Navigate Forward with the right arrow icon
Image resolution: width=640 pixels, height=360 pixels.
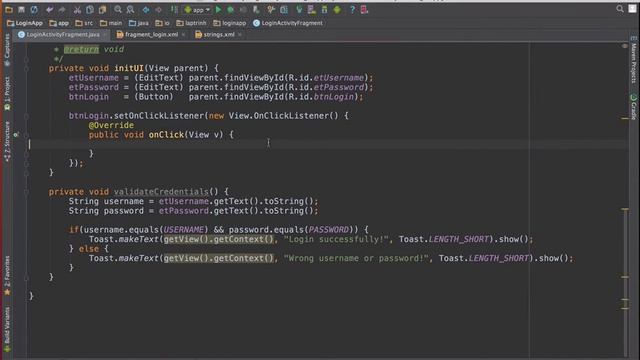[158, 9]
